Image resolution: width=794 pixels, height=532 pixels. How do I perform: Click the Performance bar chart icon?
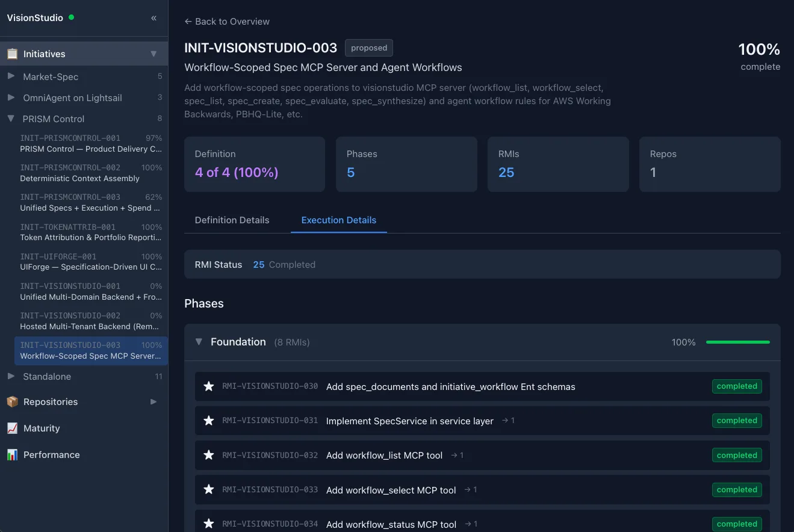pos(12,454)
